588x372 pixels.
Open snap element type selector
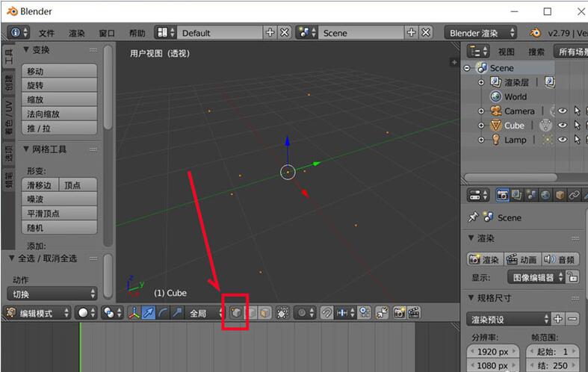coord(345,312)
